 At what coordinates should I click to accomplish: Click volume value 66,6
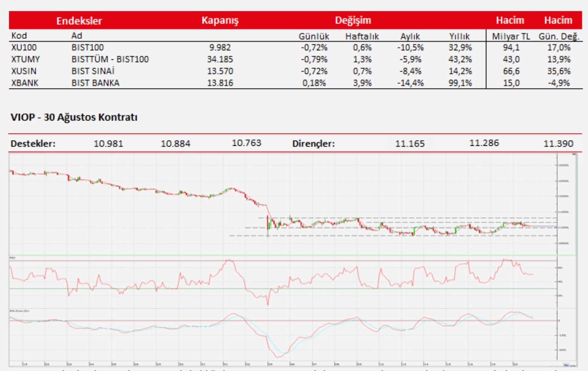[x=511, y=71]
